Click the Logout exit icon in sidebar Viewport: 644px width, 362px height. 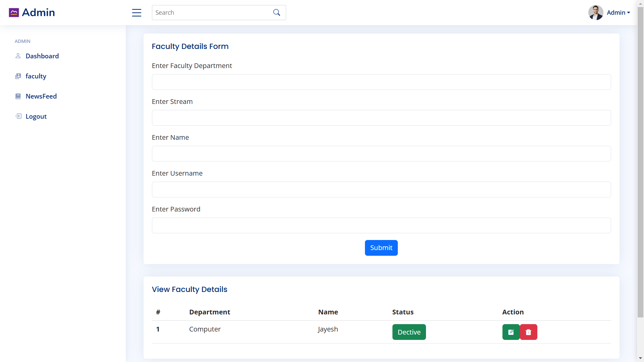click(x=18, y=116)
